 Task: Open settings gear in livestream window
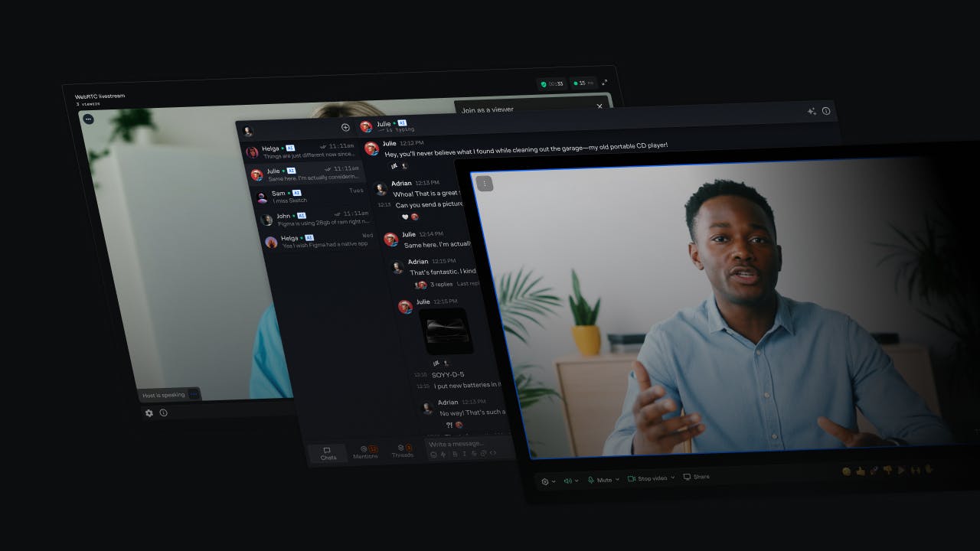coord(149,413)
